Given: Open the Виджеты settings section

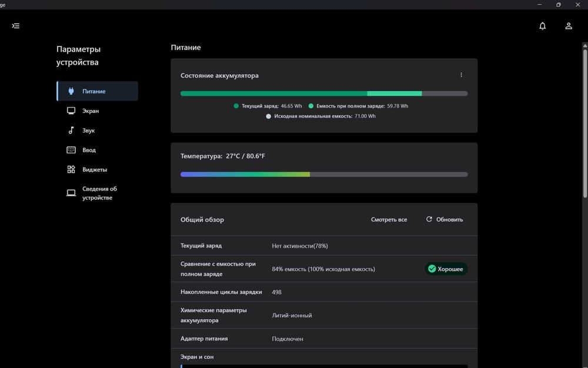Looking at the screenshot, I should 98,169.
